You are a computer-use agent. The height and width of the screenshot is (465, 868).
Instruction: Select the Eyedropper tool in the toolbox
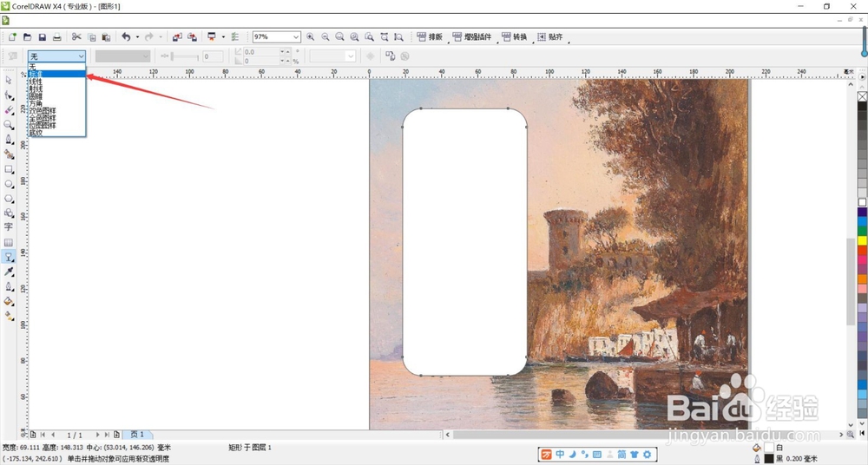coord(9,272)
